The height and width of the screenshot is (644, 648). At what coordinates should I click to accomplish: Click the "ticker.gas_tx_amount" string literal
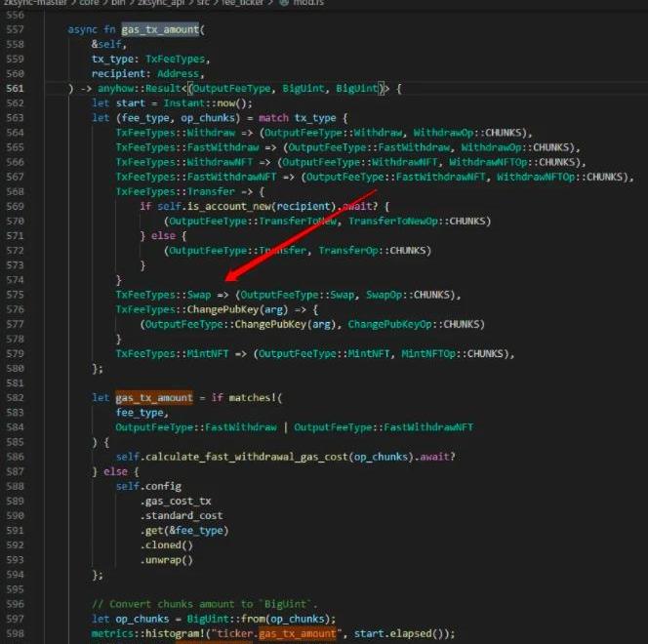[266, 634]
